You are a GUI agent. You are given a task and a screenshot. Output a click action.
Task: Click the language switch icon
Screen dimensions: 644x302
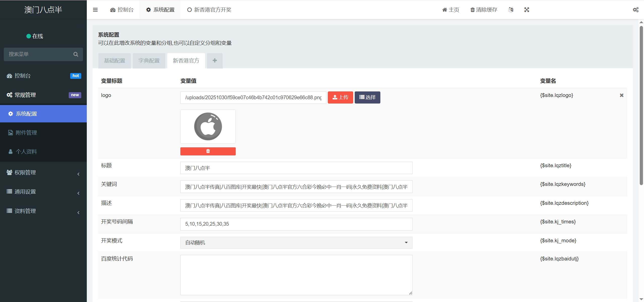(511, 10)
